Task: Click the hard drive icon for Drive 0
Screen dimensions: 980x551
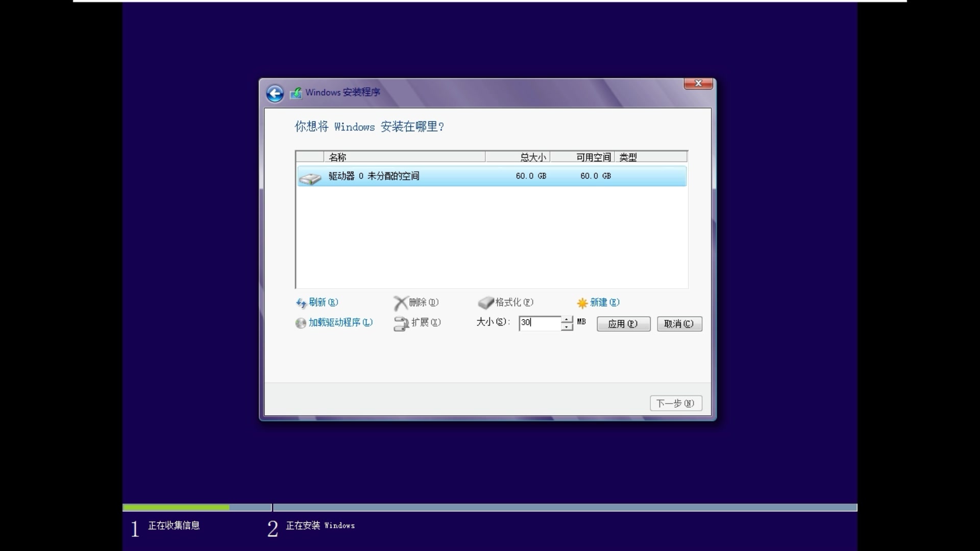Action: 310,178
